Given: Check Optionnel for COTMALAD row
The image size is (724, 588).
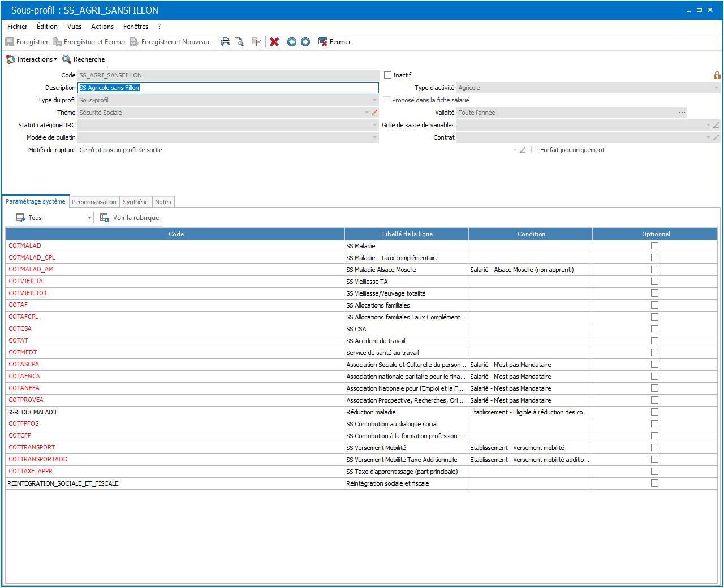Looking at the screenshot, I should (x=654, y=246).
